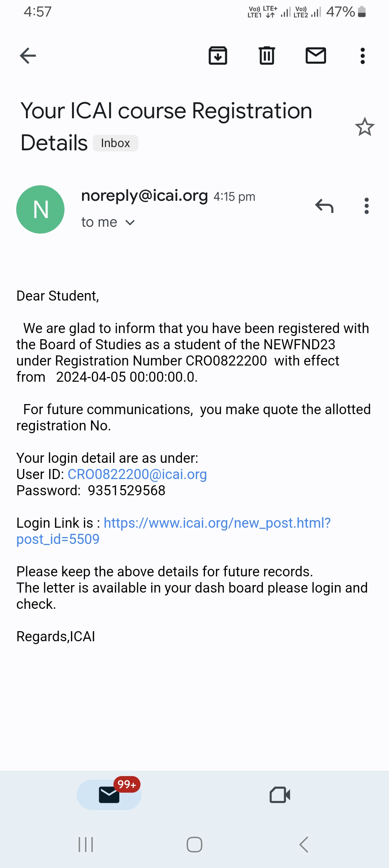This screenshot has height=868, width=389.
Task: Go back to the inbox list
Action: 28,56
